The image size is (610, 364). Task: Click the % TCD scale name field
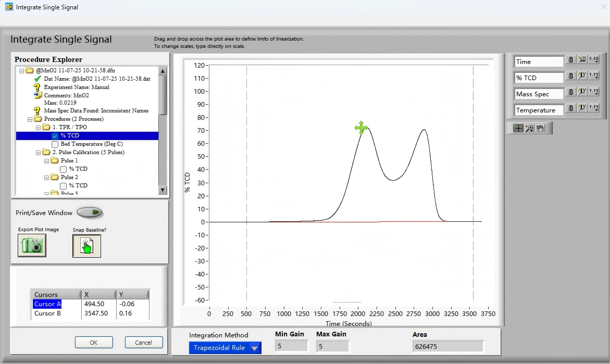click(539, 78)
